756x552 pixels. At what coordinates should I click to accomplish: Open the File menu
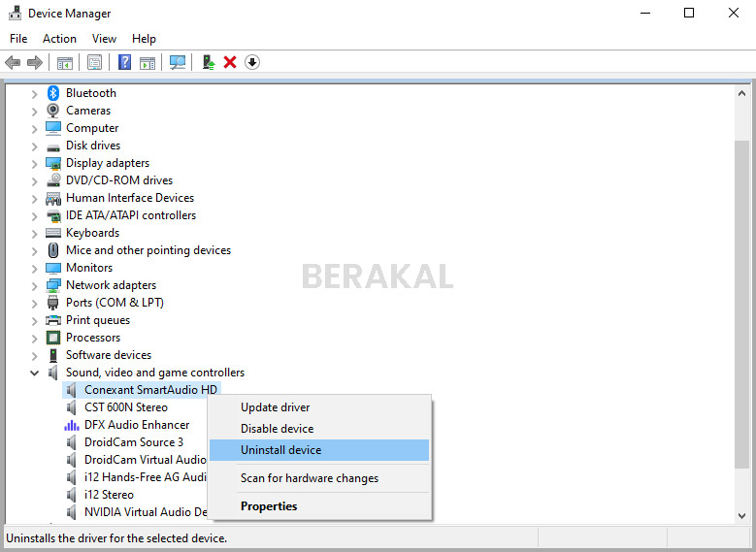pos(18,39)
